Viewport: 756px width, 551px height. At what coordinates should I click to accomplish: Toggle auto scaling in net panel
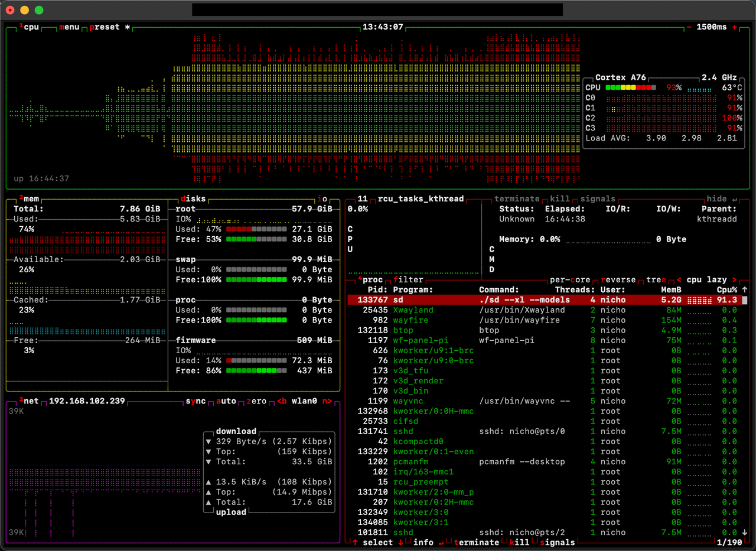[226, 401]
